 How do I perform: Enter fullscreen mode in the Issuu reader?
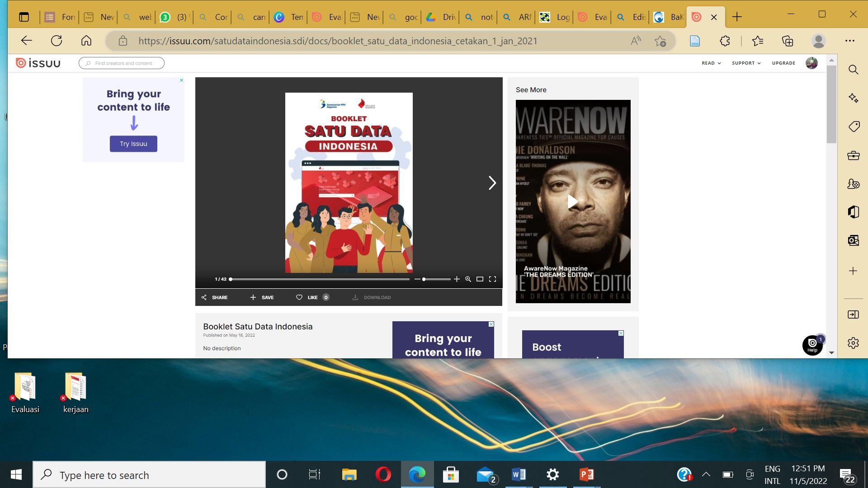[x=492, y=279]
